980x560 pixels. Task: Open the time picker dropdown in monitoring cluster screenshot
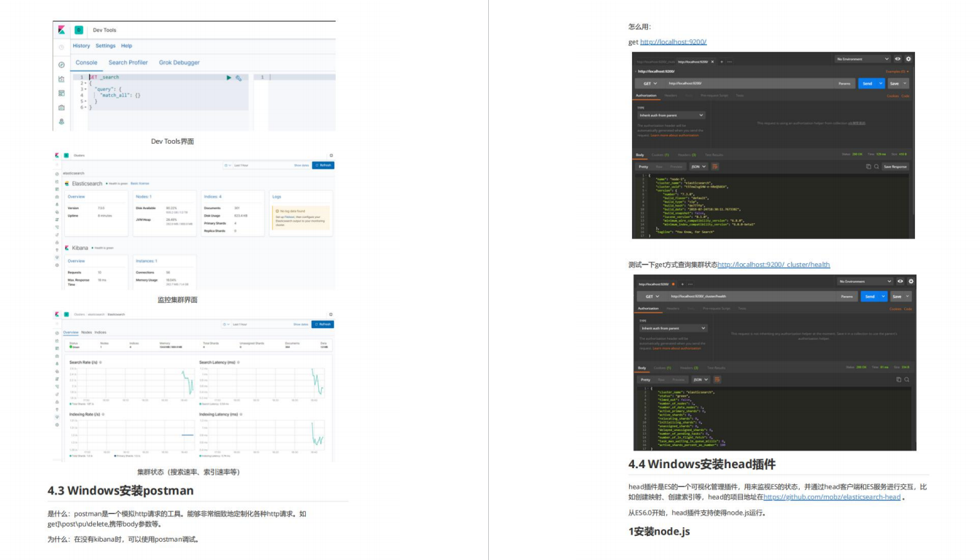point(228,166)
